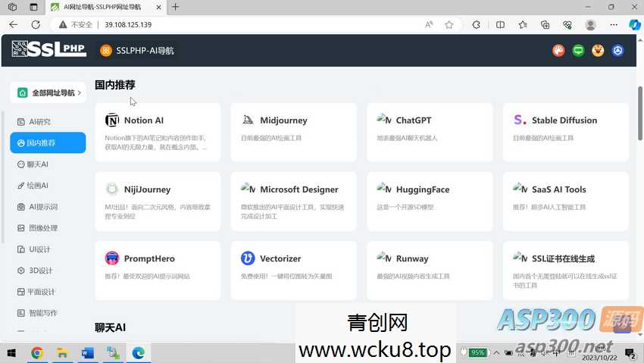644x363 pixels.
Task: Open File Explorer from the taskbar
Action: [62, 352]
